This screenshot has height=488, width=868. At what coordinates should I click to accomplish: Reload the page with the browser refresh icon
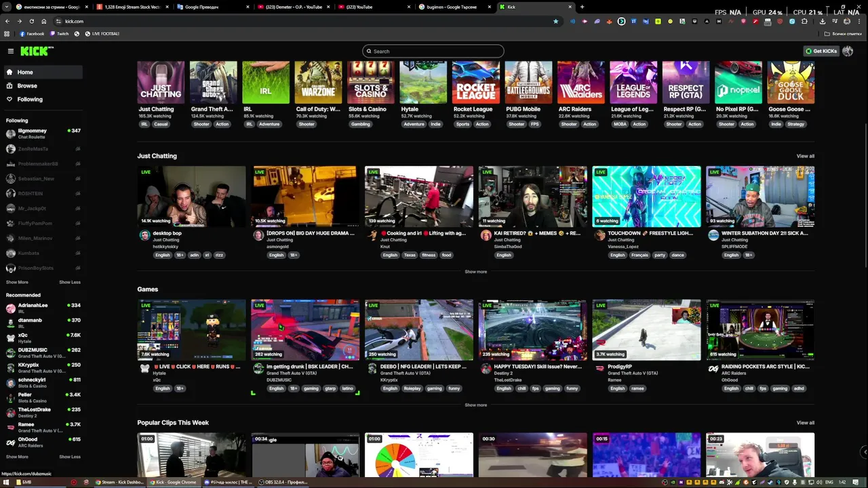point(31,21)
